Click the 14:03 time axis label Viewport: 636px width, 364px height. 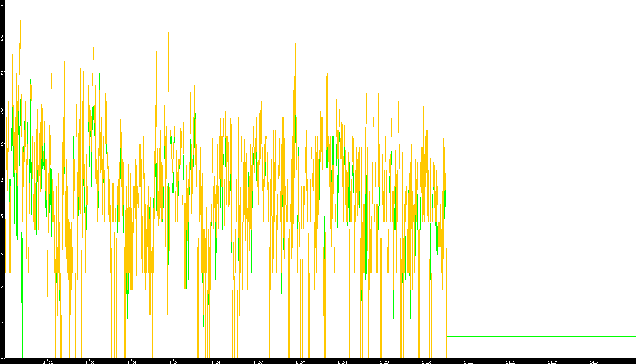coord(132,362)
